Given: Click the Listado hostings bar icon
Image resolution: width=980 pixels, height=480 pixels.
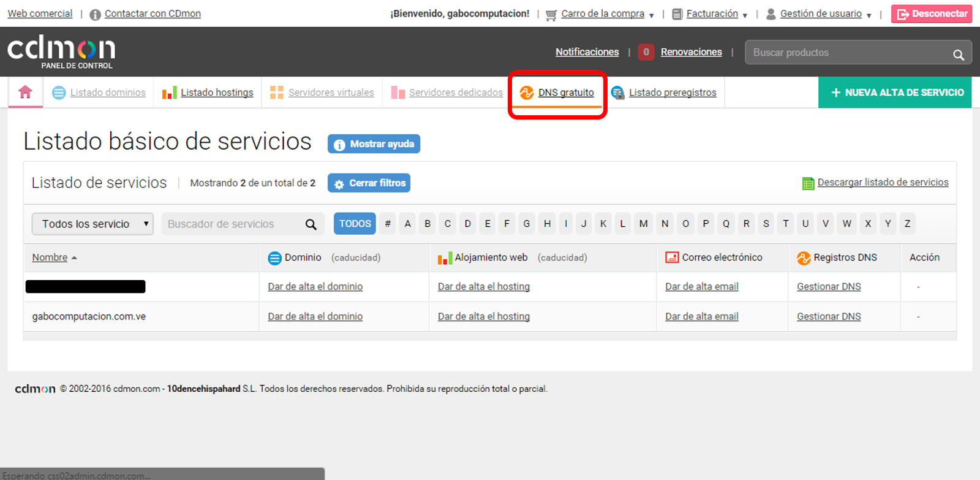Looking at the screenshot, I should point(170,93).
